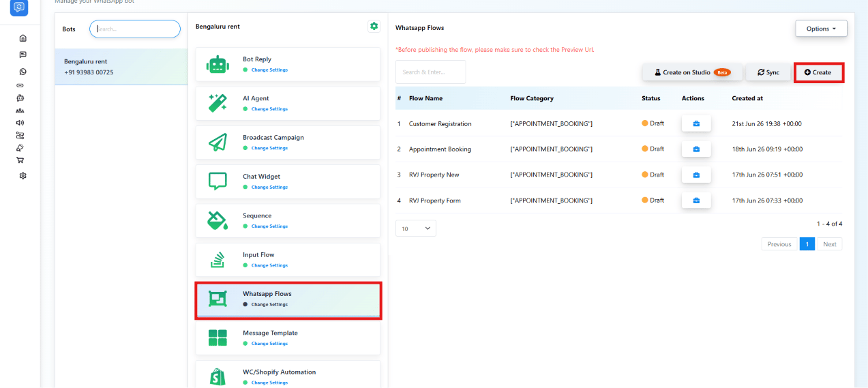The image size is (868, 388).
Task: Click Change Settings under Whatsapp Flows
Action: click(x=269, y=305)
